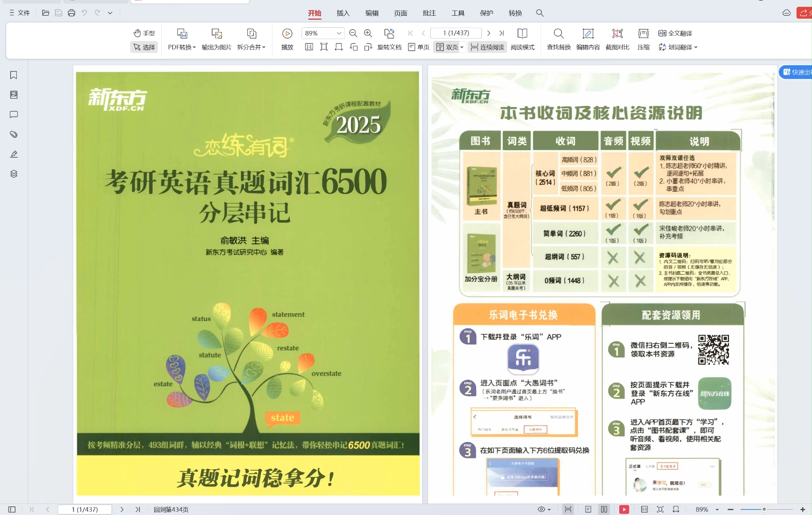Click 编辑内容 edit content tool
Image resolution: width=812 pixels, height=515 pixels.
click(588, 39)
